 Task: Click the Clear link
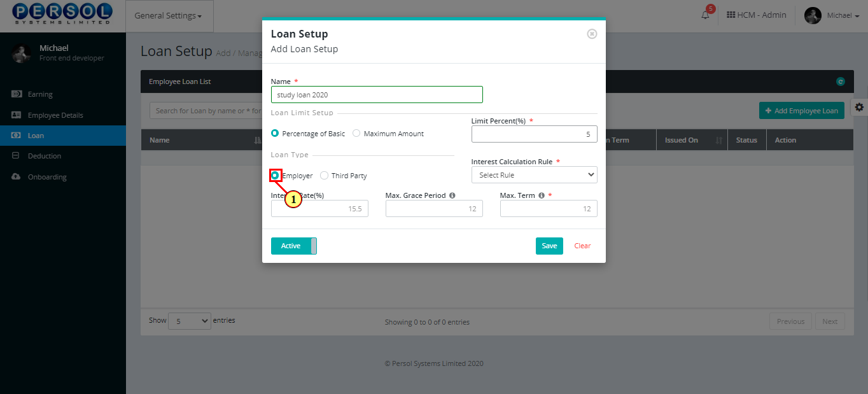[582, 246]
